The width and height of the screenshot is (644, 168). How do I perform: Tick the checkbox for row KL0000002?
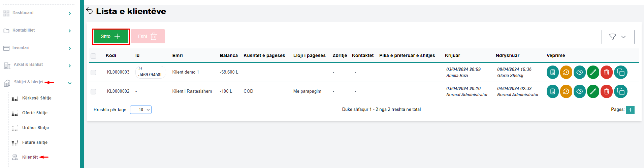click(93, 92)
